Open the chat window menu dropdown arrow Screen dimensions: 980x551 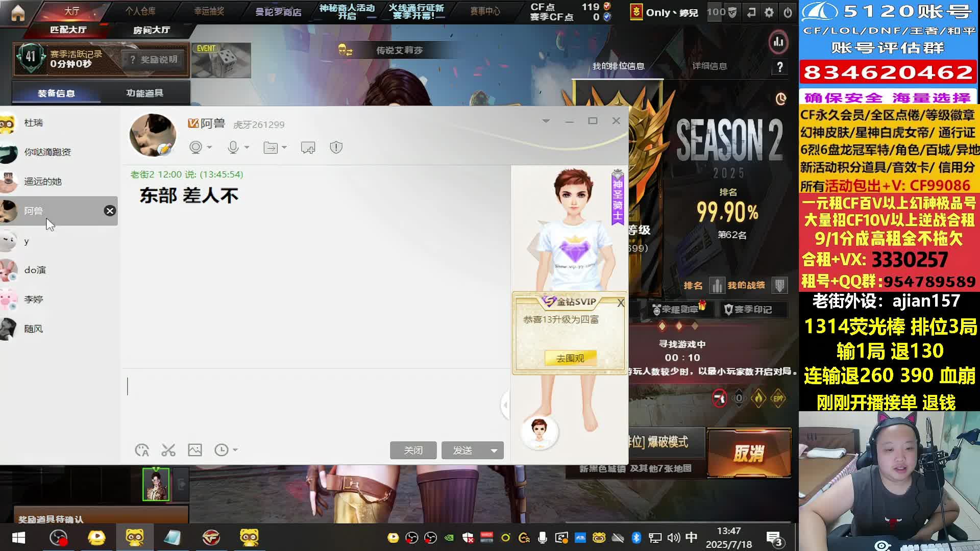(546, 121)
